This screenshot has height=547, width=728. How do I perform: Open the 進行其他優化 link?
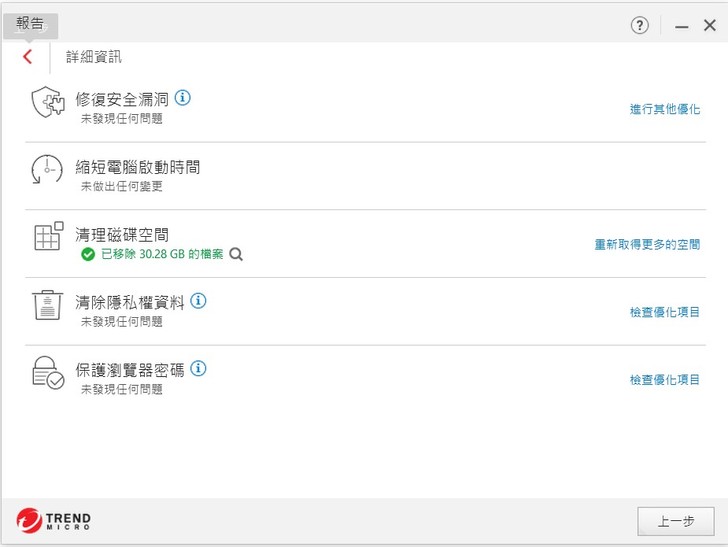click(664, 109)
